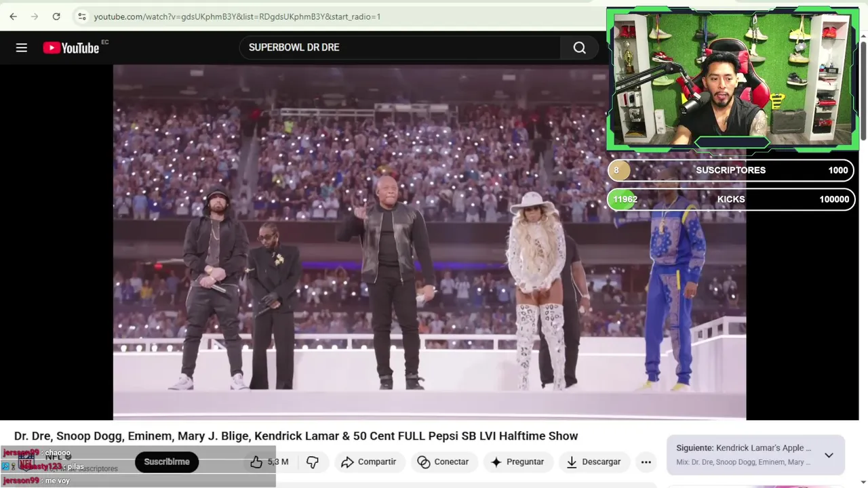
Task: Click the streamer webcam overlay
Action: (732, 79)
